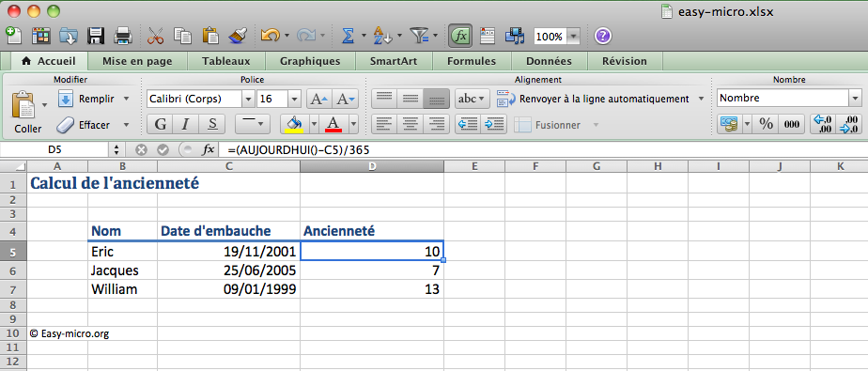Decrease font size with the A down button

[x=346, y=100]
